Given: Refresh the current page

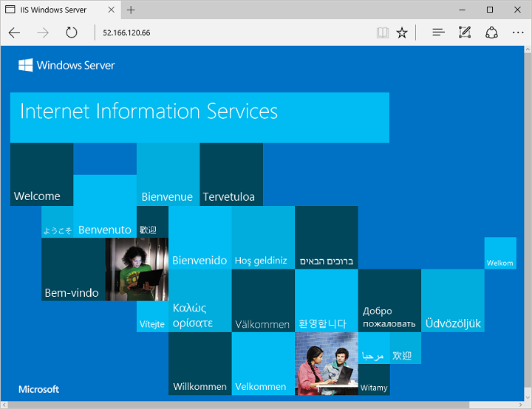Looking at the screenshot, I should point(71,32).
